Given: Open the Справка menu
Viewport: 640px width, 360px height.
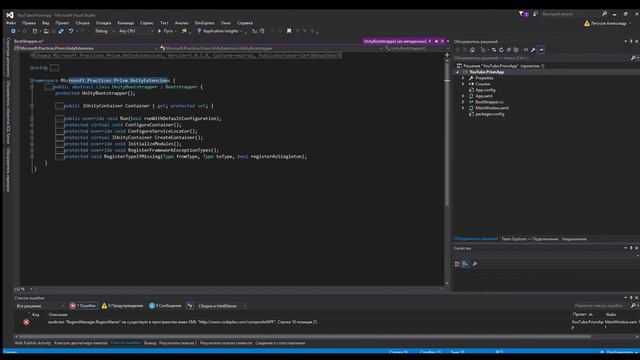Looking at the screenshot, I should coord(245,23).
